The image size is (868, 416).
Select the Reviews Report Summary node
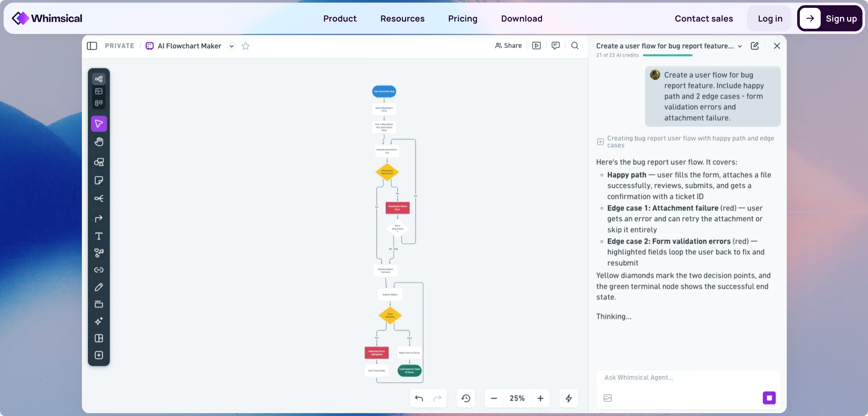click(x=386, y=270)
